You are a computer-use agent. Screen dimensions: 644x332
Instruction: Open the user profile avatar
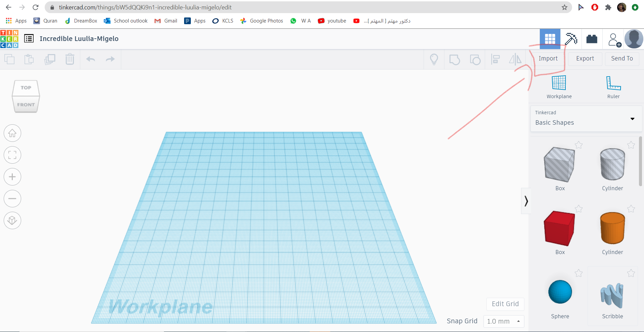[634, 39]
